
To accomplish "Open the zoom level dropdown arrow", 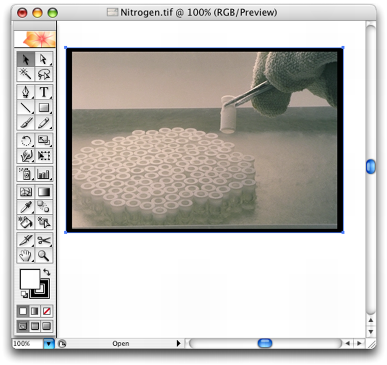I will pyautogui.click(x=49, y=343).
